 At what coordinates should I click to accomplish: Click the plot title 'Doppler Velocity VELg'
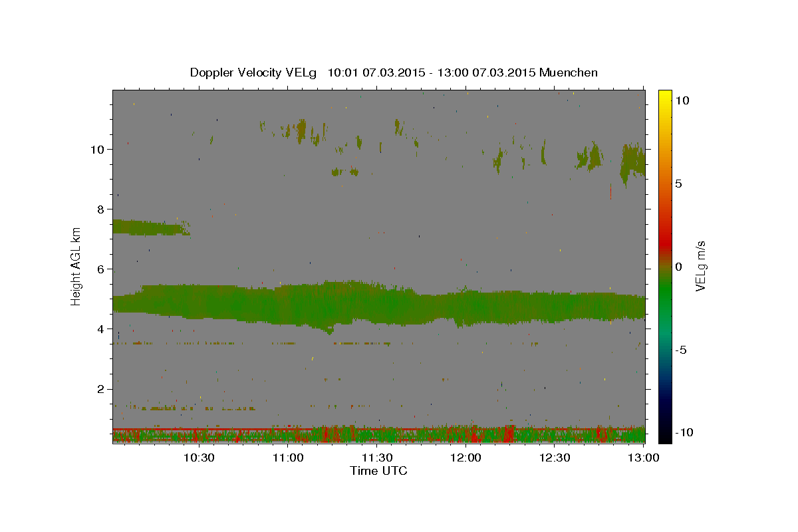(255, 72)
